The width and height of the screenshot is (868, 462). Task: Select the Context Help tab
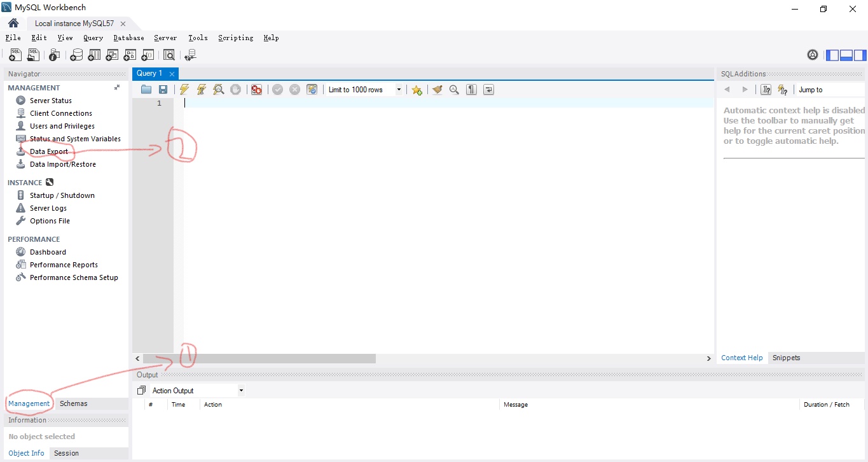point(741,358)
